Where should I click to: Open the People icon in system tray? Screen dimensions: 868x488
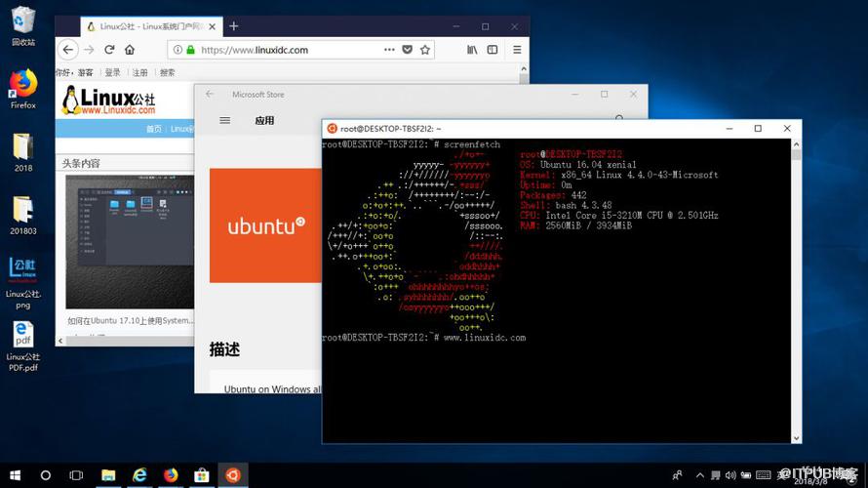point(677,475)
